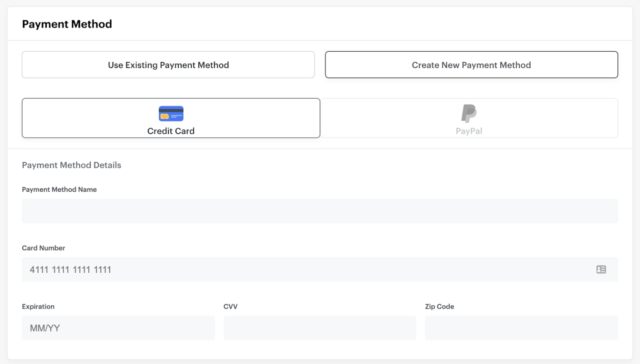640x364 pixels.
Task: Click the blue credit card icon
Action: [x=171, y=113]
